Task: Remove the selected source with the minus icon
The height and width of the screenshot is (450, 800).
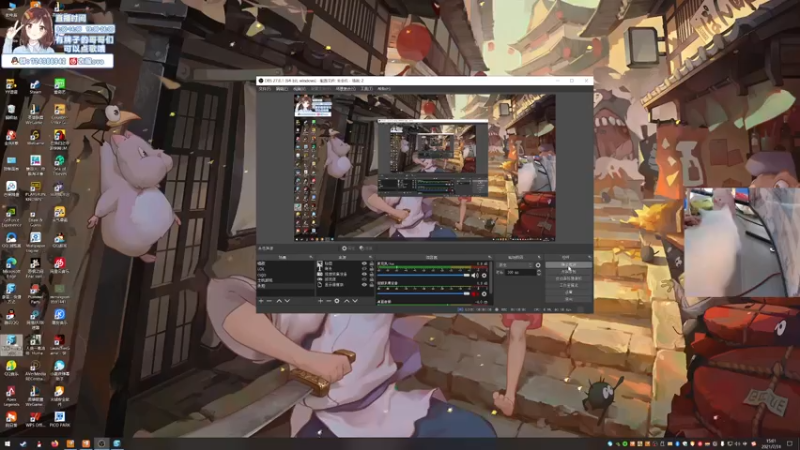Action: [x=329, y=301]
